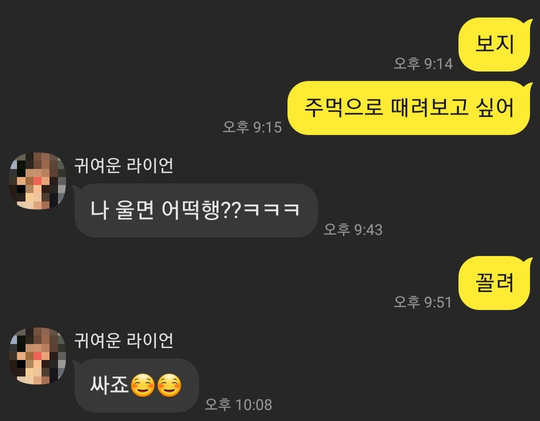This screenshot has width=540, height=421.
Task: Click the sender name above the 10:08 message
Action: [124, 340]
